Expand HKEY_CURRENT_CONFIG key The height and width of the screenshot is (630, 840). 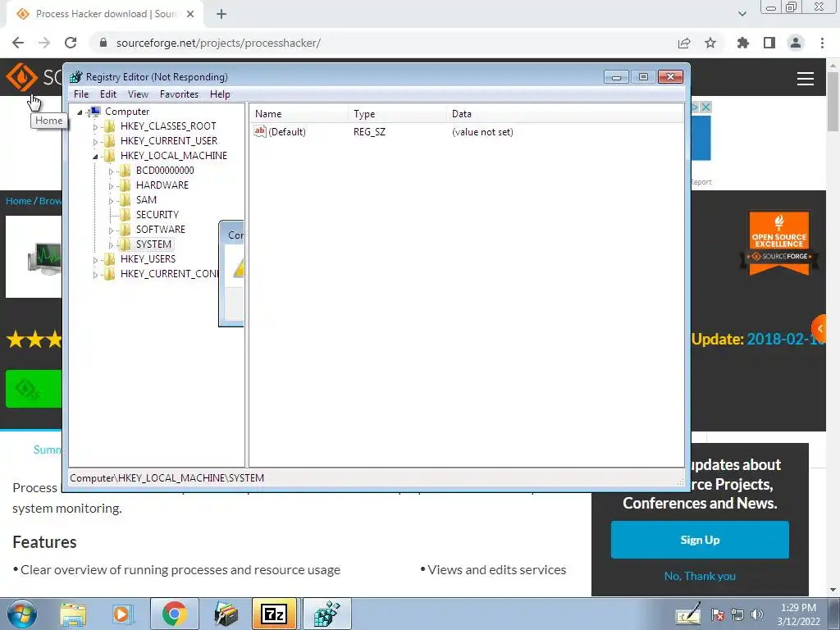[x=95, y=275]
